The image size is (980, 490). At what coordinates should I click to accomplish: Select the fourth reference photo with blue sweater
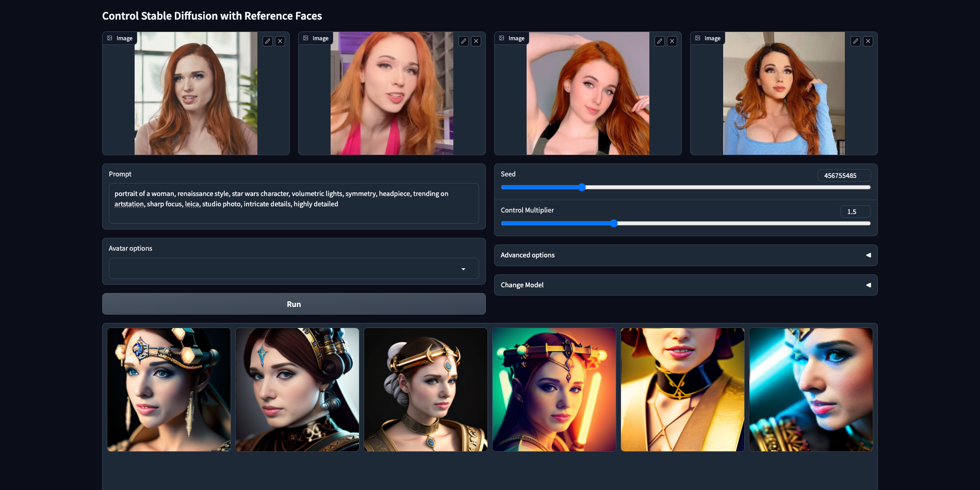(784, 93)
